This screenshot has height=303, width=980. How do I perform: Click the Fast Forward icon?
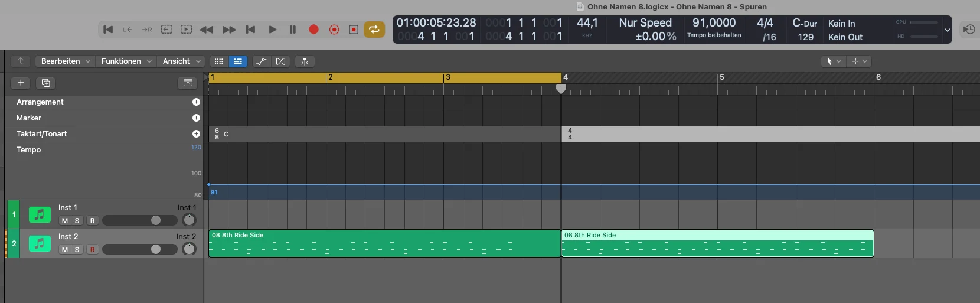click(229, 30)
